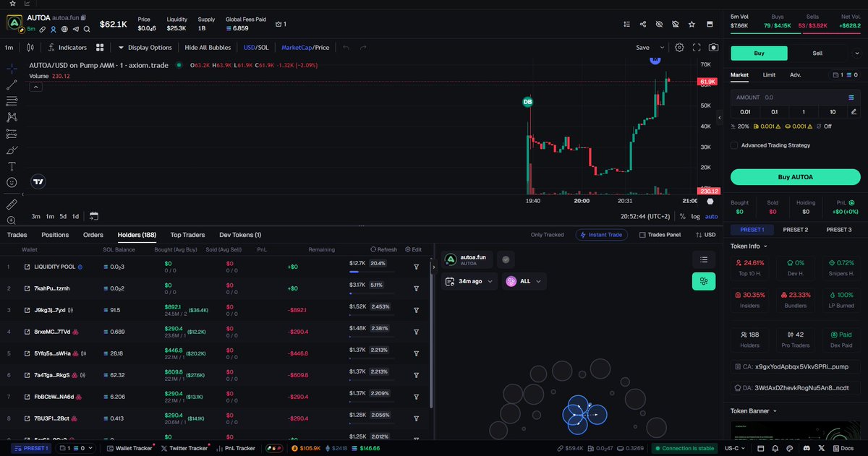Screen dimensions: 868x456
Task: Click the DB marker on chart
Action: coord(527,102)
